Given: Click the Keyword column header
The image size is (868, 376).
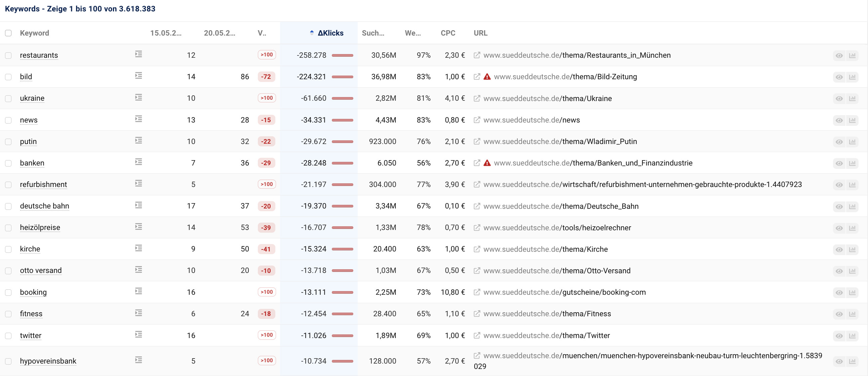Looking at the screenshot, I should 34,33.
